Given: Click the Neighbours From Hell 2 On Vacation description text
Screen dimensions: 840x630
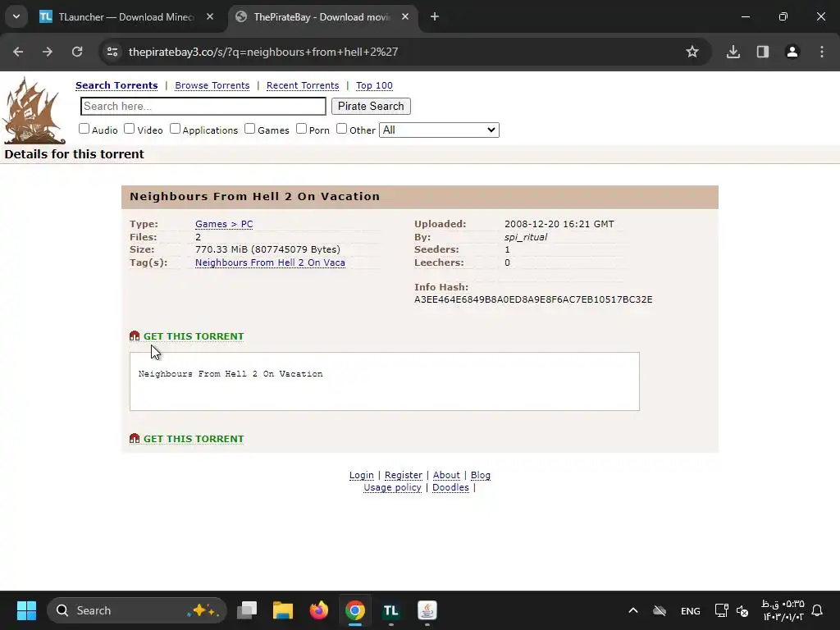Looking at the screenshot, I should (x=231, y=374).
